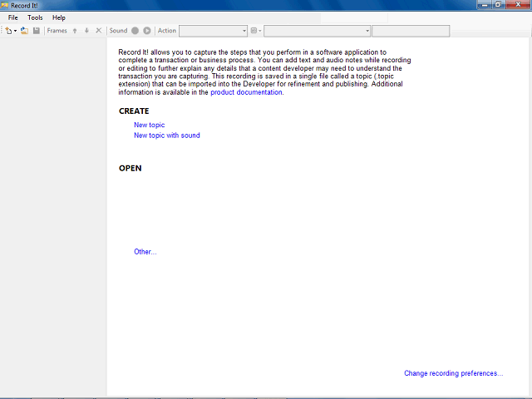The image size is (532, 399).
Task: Click the Save floppy disk icon
Action: (x=37, y=31)
